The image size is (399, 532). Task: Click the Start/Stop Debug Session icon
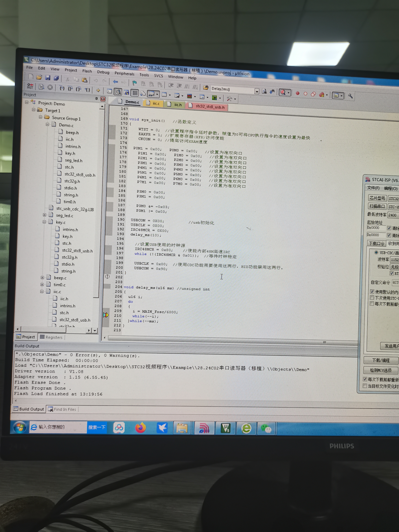pyautogui.click(x=283, y=92)
